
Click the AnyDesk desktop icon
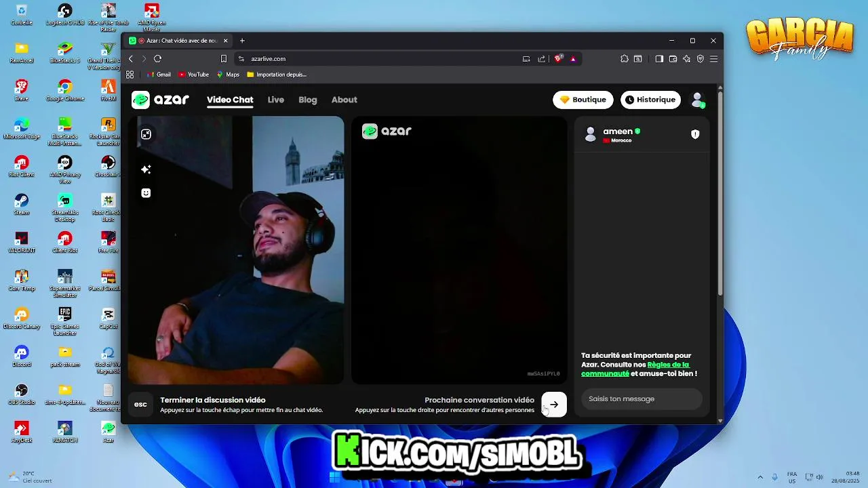click(22, 432)
